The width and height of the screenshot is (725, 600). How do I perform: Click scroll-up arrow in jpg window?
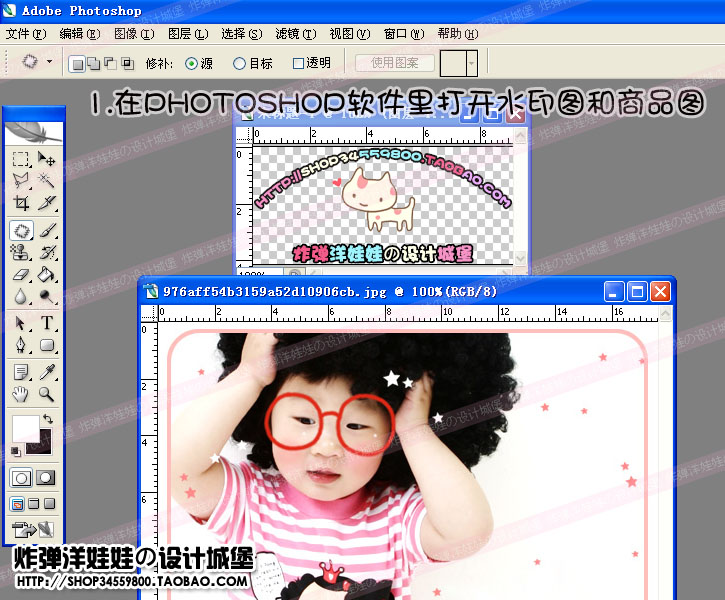point(665,314)
